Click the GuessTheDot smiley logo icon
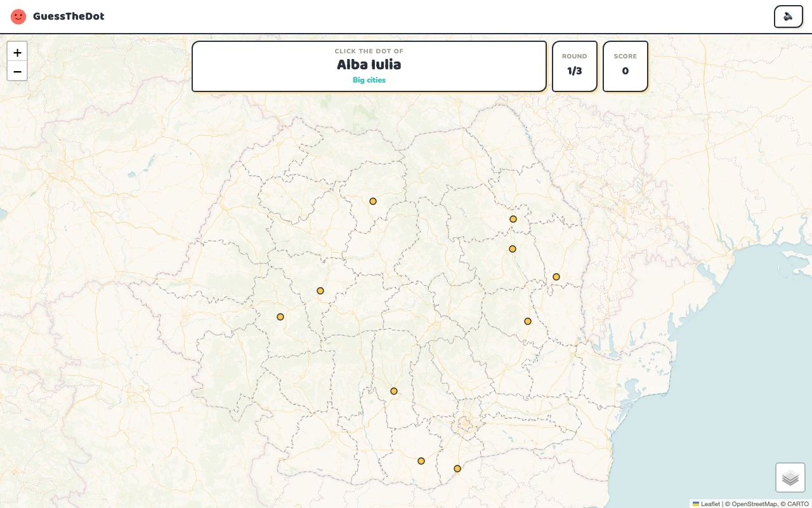 pos(18,17)
